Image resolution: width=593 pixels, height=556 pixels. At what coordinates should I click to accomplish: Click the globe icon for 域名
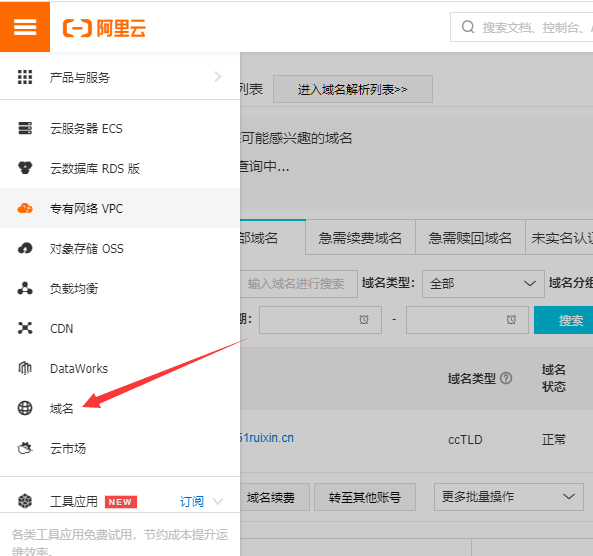coord(25,408)
